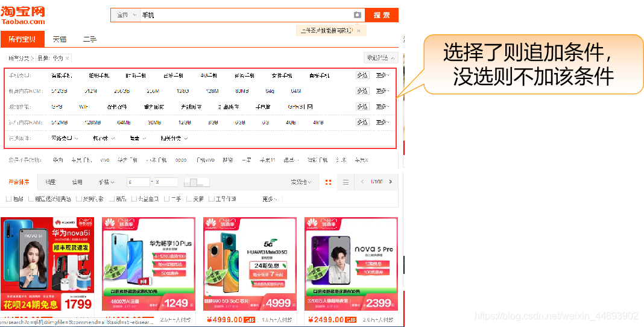
Task: Enable multi-select in the 手机类型 row
Action: tap(362, 75)
